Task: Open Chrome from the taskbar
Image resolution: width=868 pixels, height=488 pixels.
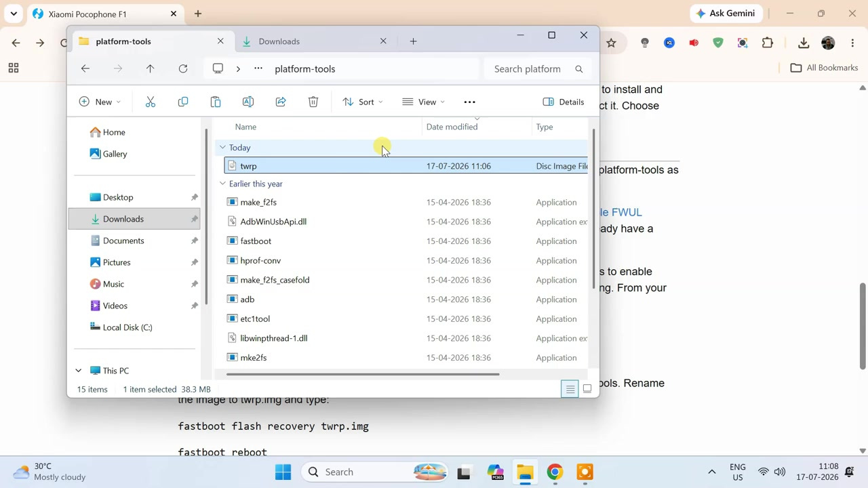Action: pyautogui.click(x=555, y=472)
